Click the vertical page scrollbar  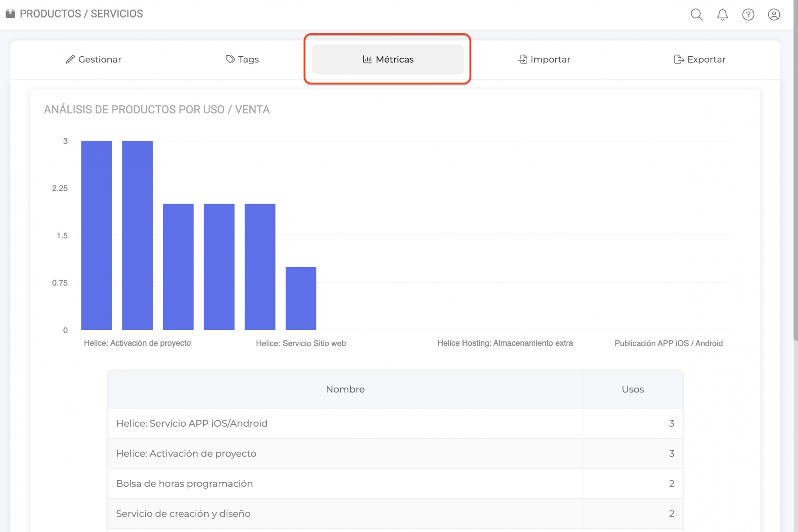coord(796,171)
